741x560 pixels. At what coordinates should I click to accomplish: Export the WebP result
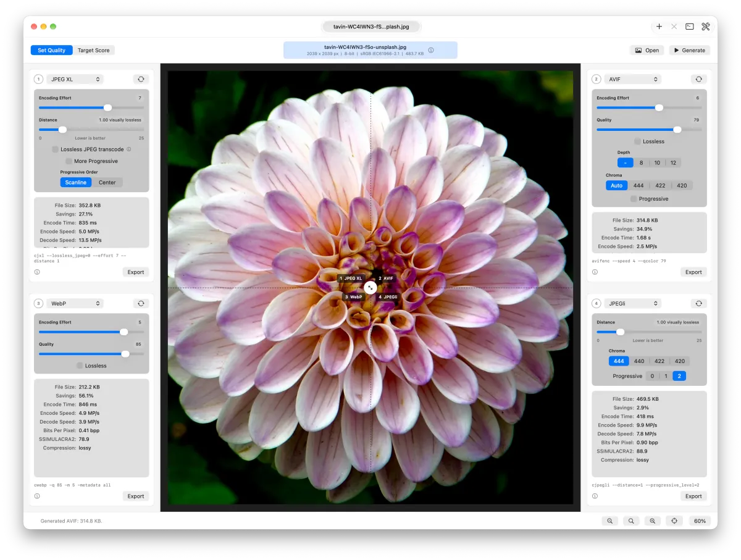point(136,496)
